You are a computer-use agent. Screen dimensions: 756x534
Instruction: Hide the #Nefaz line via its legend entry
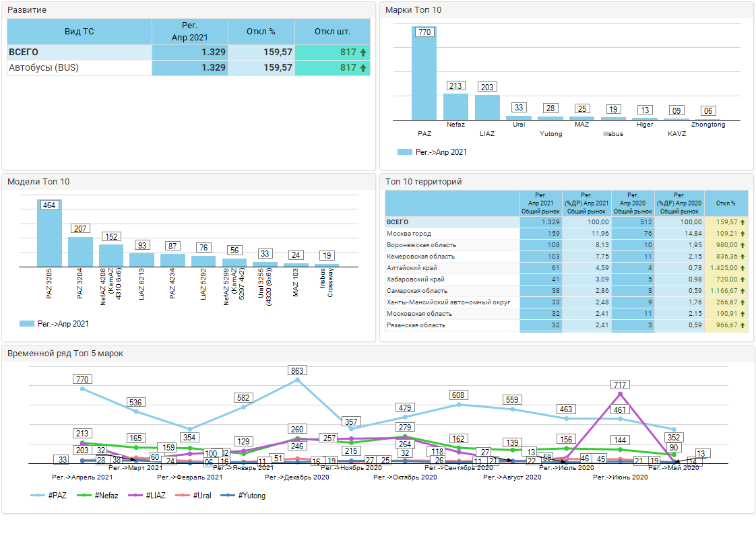(98, 496)
